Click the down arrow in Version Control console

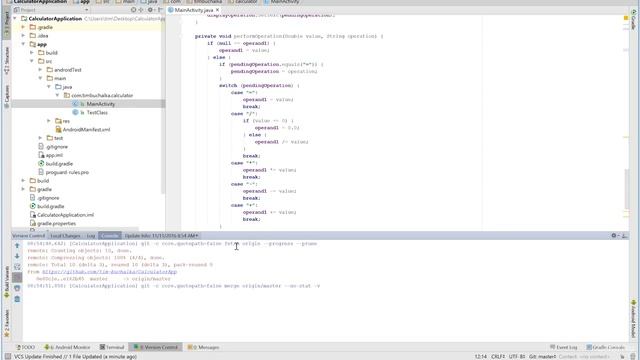click(x=17, y=256)
